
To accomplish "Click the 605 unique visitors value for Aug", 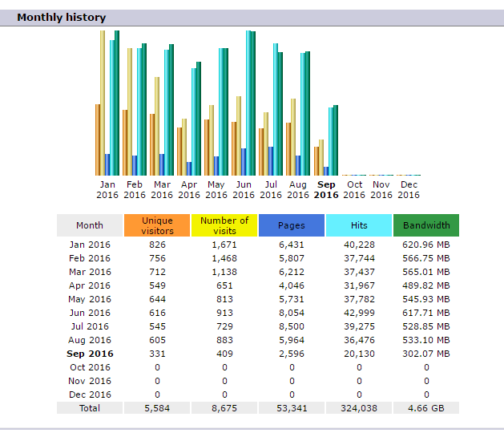I will coord(157,340).
